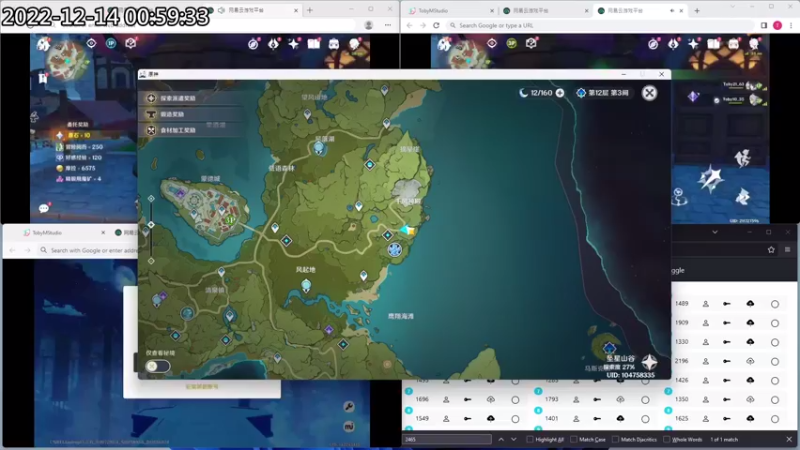Click the 风起地 map label

pos(306,269)
